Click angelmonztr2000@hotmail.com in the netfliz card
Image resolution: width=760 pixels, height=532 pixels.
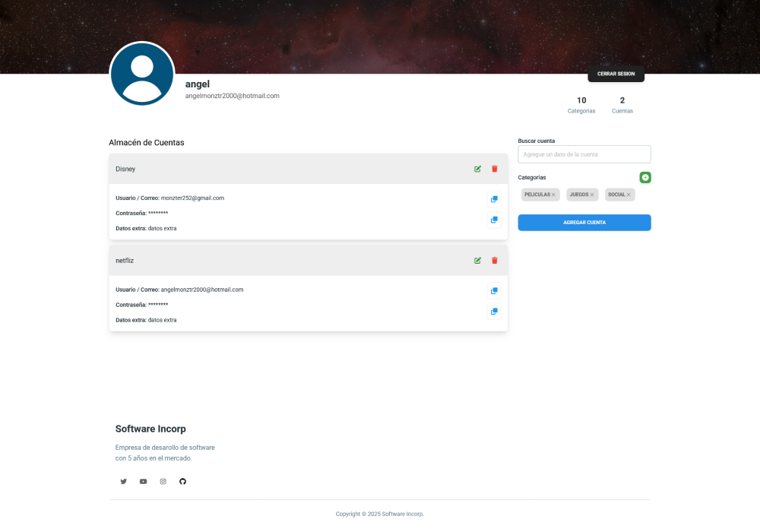[x=202, y=290]
